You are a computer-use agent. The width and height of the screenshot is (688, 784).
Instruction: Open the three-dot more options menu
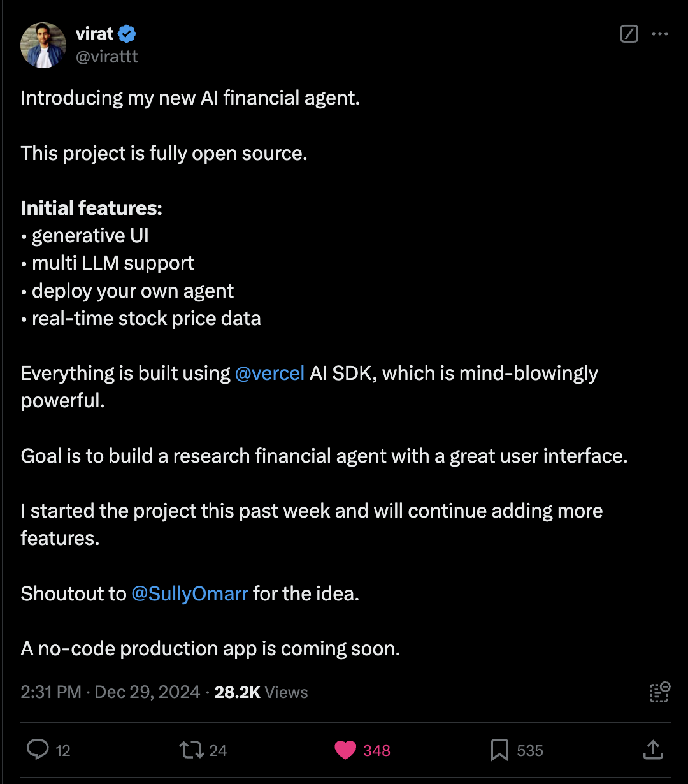659,34
